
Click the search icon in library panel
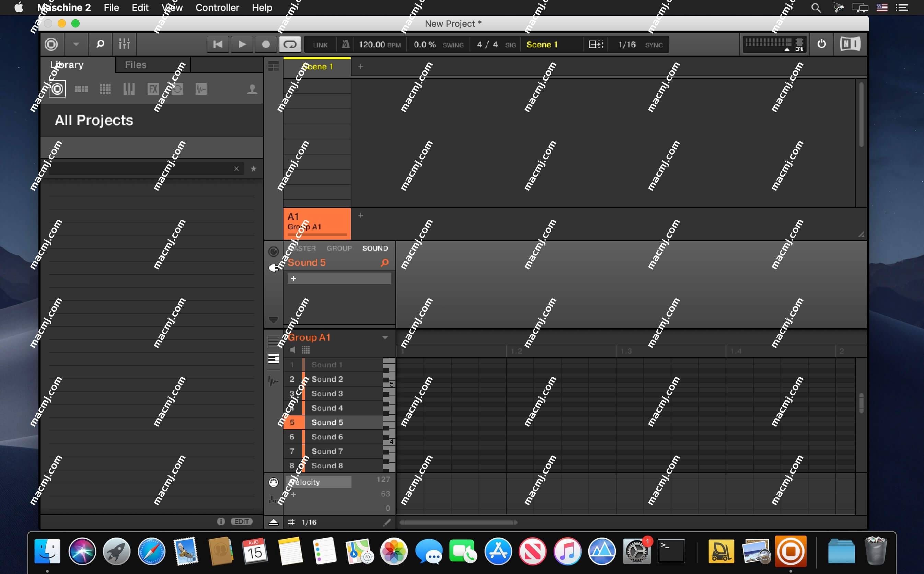coord(101,44)
